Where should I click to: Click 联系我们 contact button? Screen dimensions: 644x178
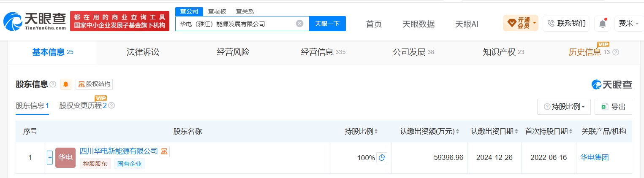point(566,23)
